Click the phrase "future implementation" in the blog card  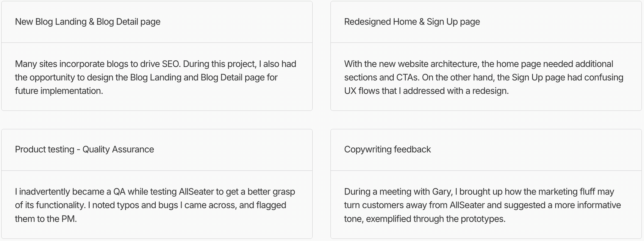point(58,91)
